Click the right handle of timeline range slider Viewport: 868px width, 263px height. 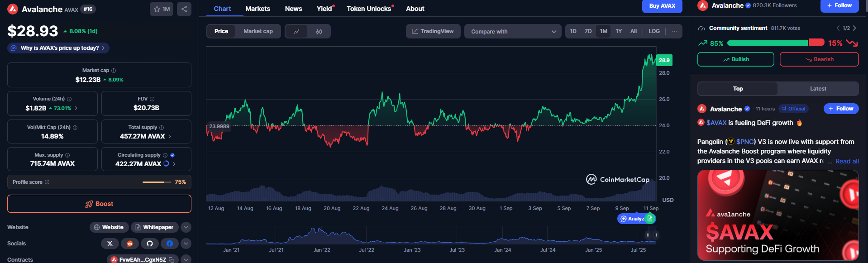[655, 235]
